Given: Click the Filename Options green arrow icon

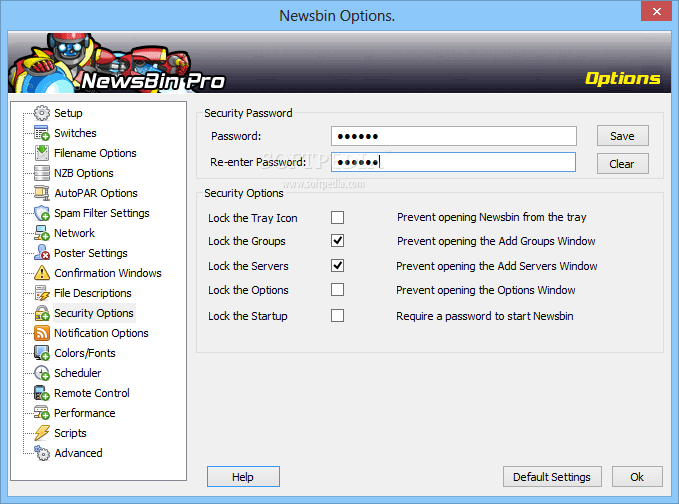Looking at the screenshot, I should tap(42, 153).
